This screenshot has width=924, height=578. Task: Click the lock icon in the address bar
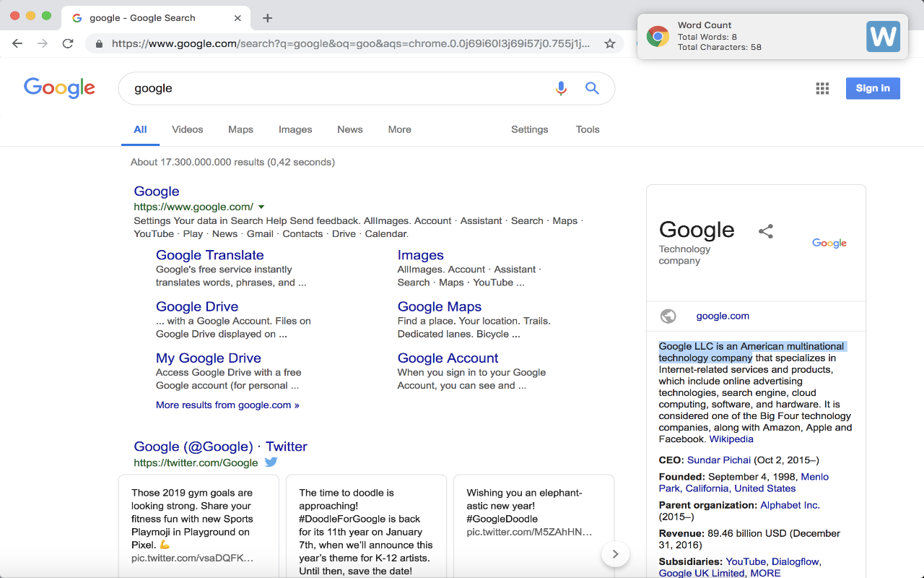click(99, 43)
